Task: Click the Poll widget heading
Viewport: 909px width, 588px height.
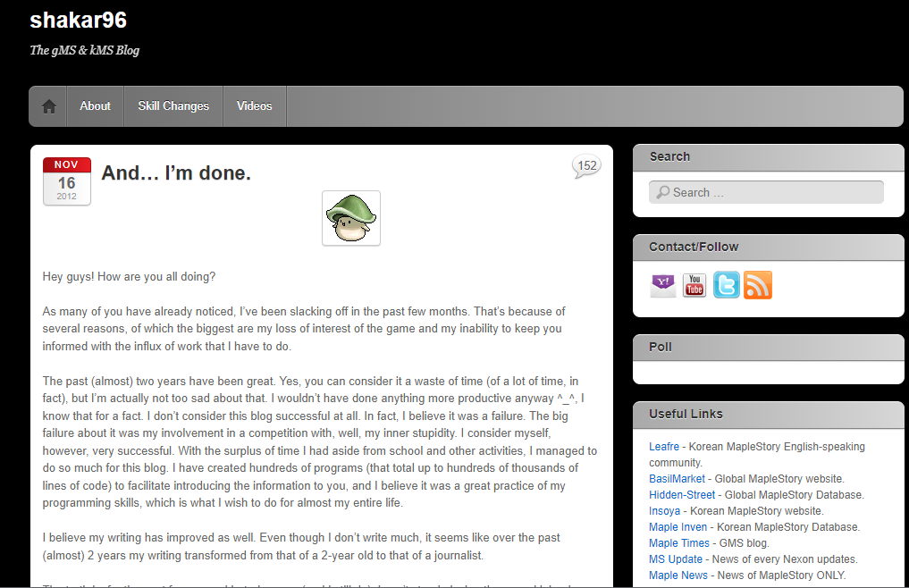Action: pyautogui.click(x=660, y=347)
